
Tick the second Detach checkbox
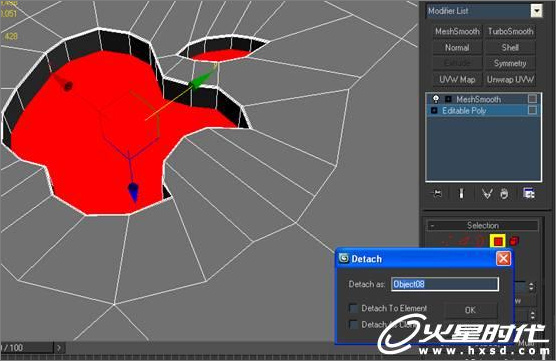click(353, 324)
